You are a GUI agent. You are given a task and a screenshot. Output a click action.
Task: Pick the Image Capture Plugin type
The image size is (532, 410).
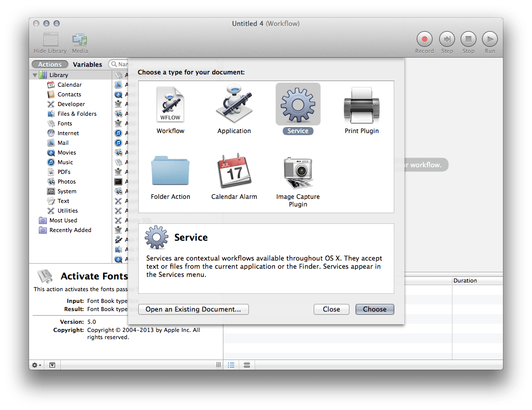point(298,171)
